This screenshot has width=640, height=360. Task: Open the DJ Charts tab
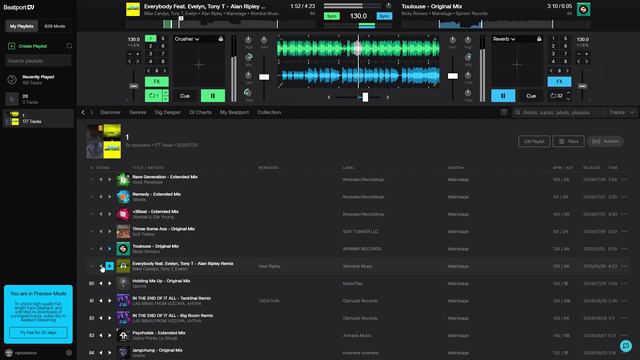(200, 112)
